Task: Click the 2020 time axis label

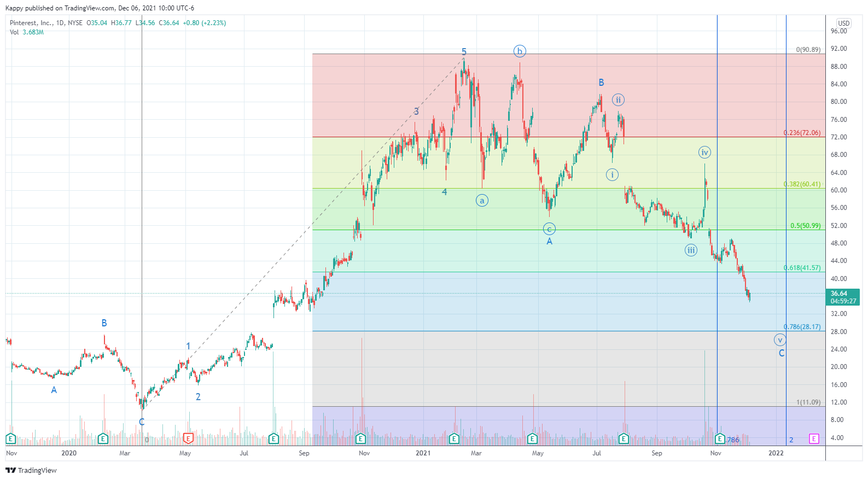Action: 69,453
